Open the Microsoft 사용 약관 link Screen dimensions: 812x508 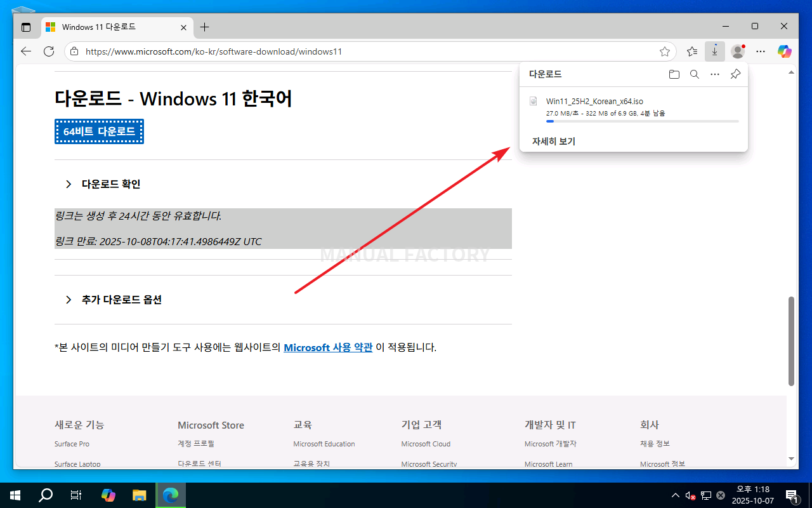tap(328, 347)
